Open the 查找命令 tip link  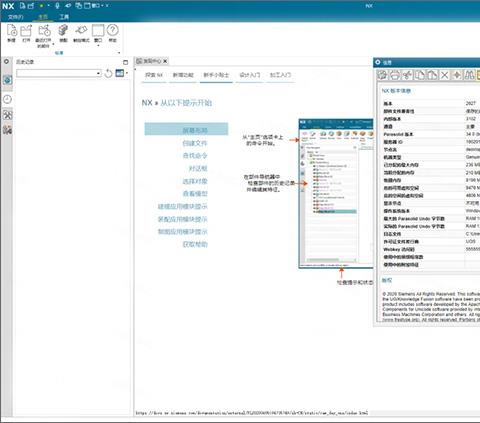point(195,156)
